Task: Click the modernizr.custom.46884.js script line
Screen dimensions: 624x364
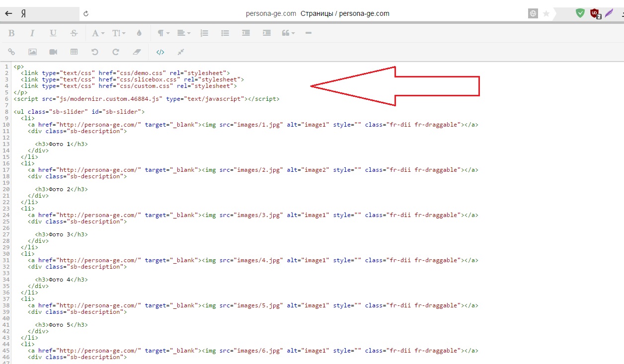Action: click(x=147, y=99)
